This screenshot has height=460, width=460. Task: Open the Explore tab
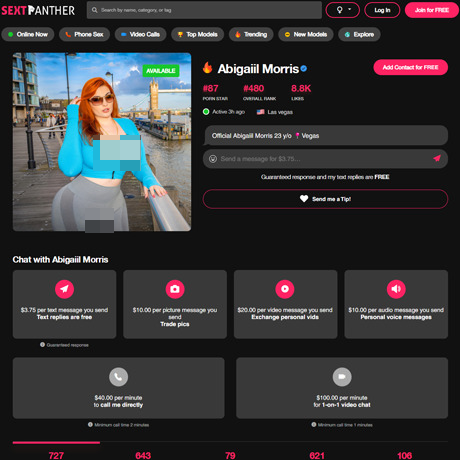click(359, 34)
